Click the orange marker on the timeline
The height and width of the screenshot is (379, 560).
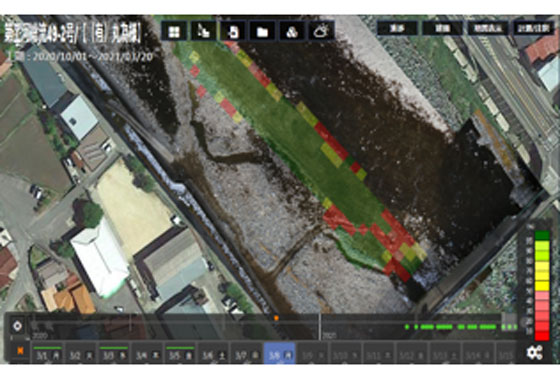click(276, 318)
